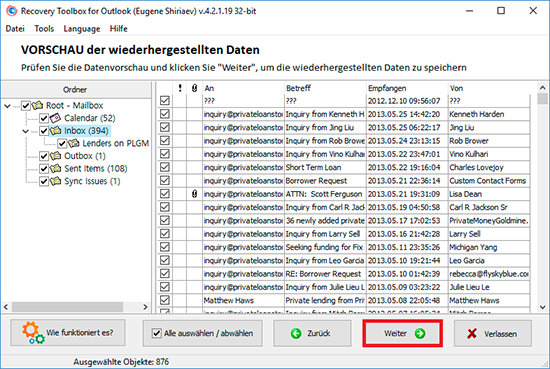Select the Outbox (1) folder
The height and width of the screenshot is (369, 550).
85,156
